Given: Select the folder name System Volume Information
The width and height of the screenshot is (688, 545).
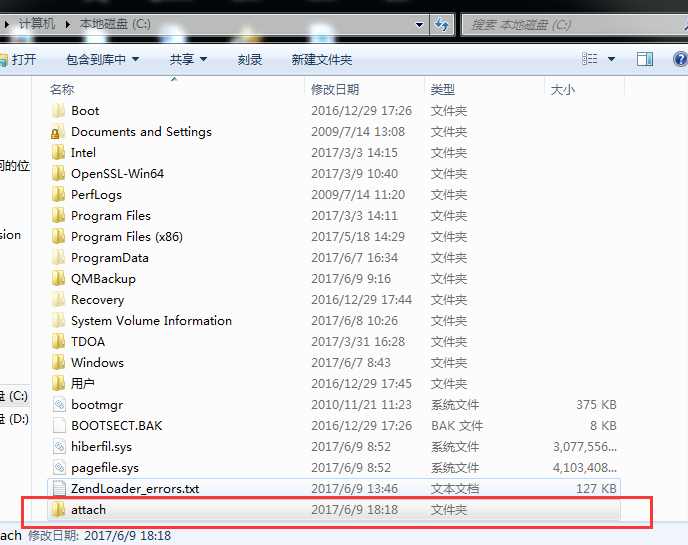Looking at the screenshot, I should tap(151, 321).
